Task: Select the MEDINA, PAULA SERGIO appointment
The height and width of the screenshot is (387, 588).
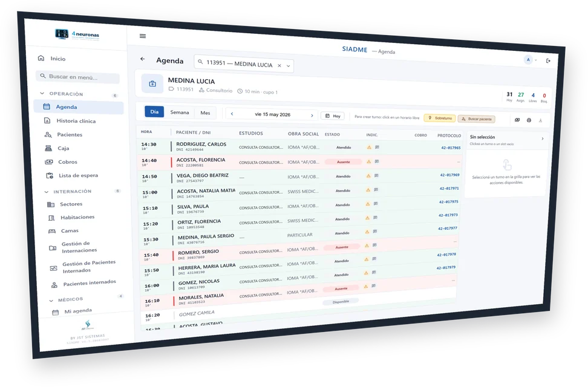Action: click(x=298, y=236)
